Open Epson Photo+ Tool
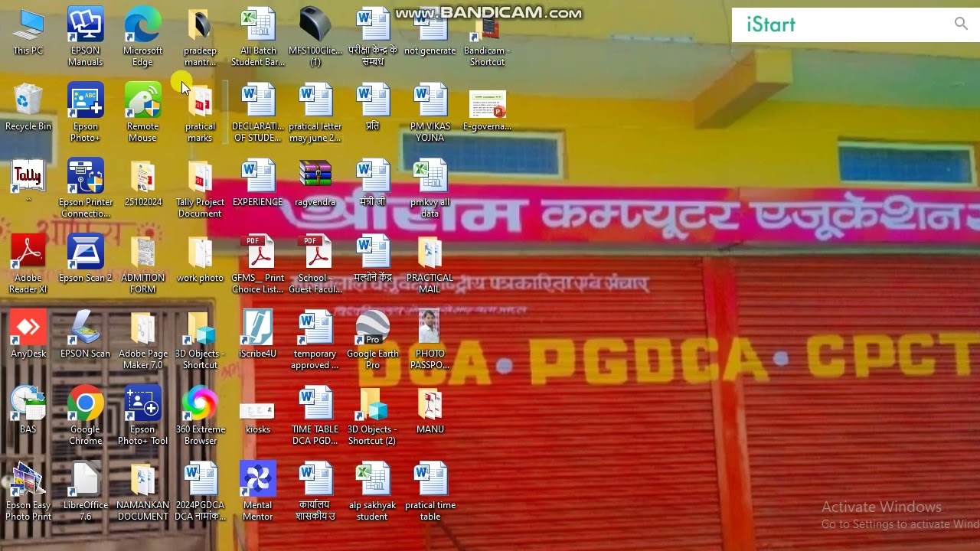 [142, 416]
